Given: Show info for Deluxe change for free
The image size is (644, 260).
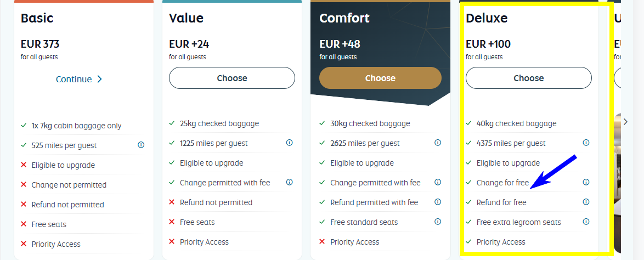Looking at the screenshot, I should point(586,182).
